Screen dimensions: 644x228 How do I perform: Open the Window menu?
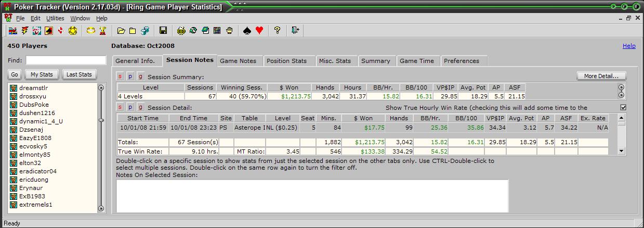click(80, 18)
